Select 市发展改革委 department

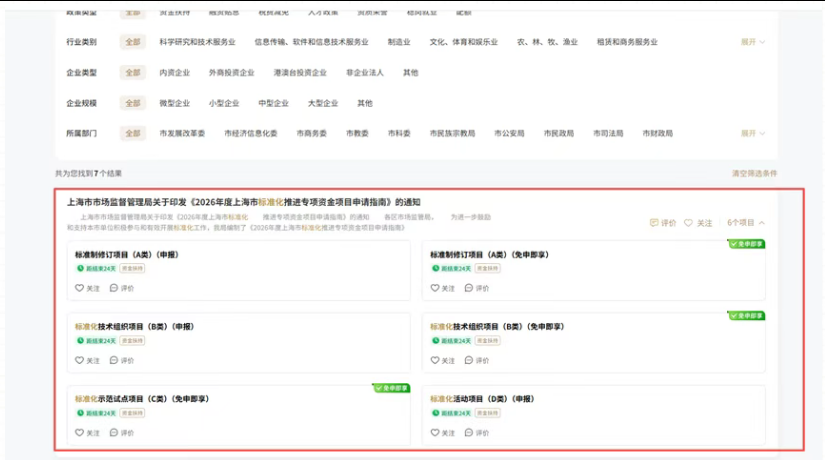(182, 133)
